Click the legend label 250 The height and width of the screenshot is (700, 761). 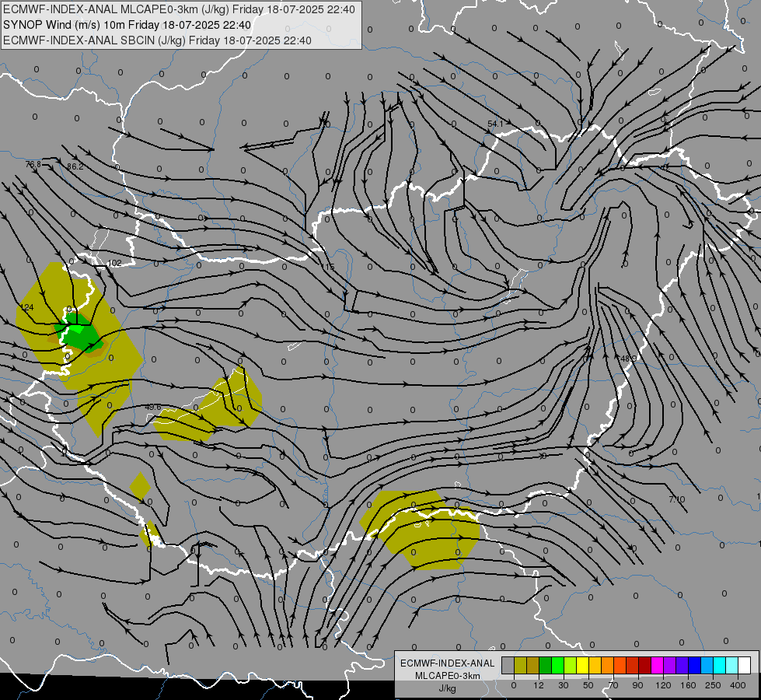click(713, 685)
